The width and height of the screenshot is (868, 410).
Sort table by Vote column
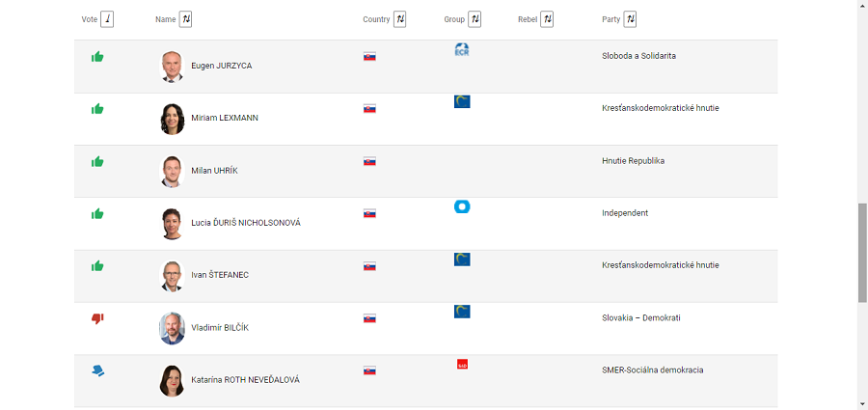point(107,19)
